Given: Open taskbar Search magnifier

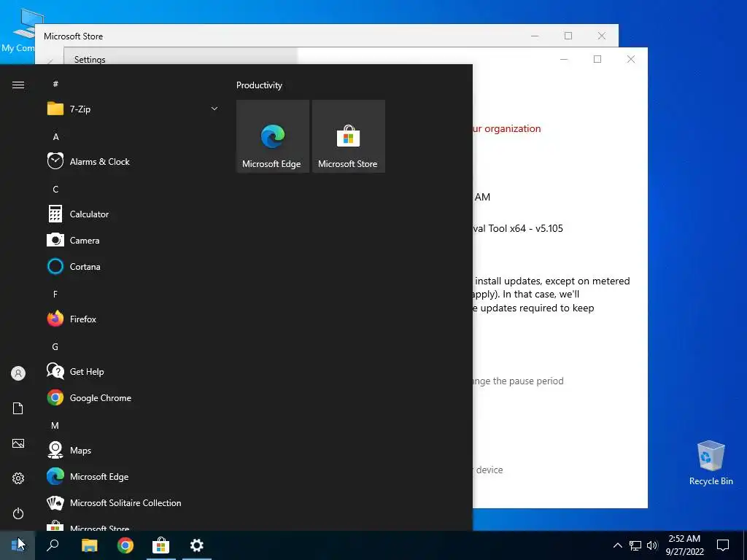Looking at the screenshot, I should click(53, 545).
